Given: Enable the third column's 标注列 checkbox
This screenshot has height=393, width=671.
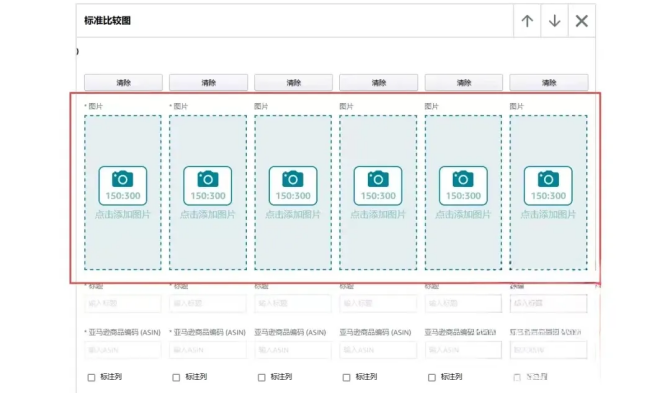Looking at the screenshot, I should 261,377.
